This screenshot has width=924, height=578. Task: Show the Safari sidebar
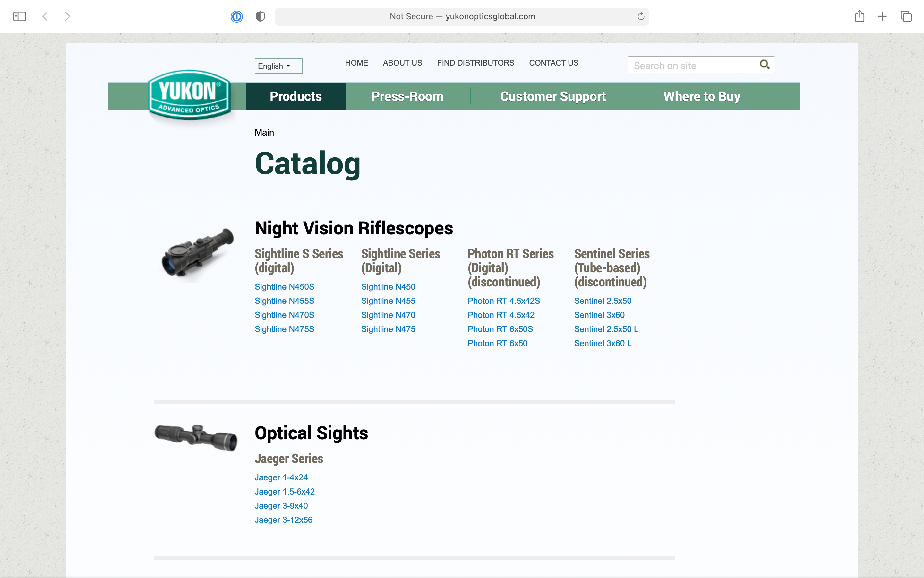pyautogui.click(x=20, y=16)
